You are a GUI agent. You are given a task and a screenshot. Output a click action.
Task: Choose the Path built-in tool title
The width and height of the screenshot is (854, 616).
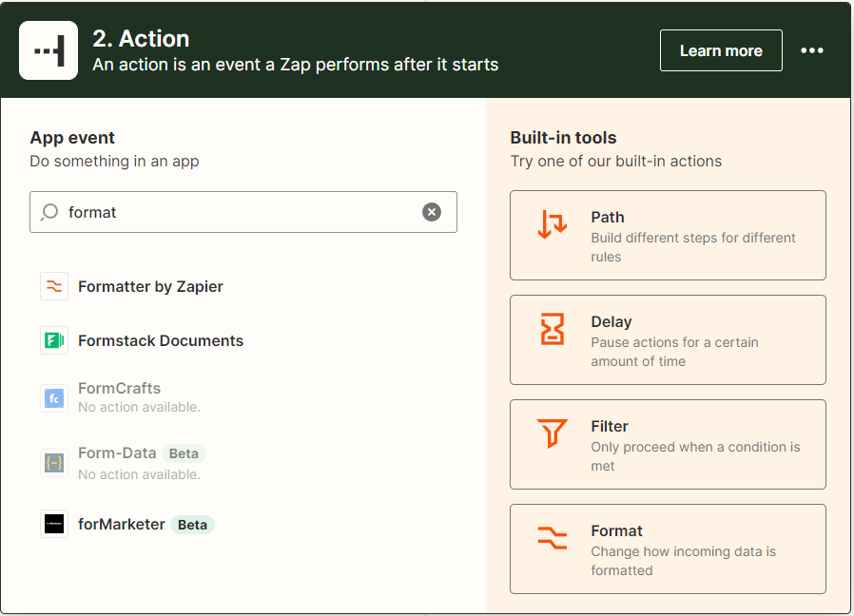click(608, 218)
